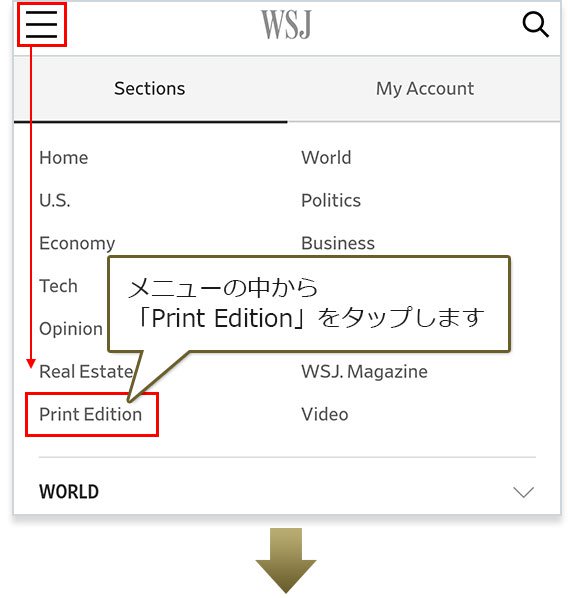This screenshot has width=570, height=598.
Task: Select the Business section
Action: click(x=338, y=243)
